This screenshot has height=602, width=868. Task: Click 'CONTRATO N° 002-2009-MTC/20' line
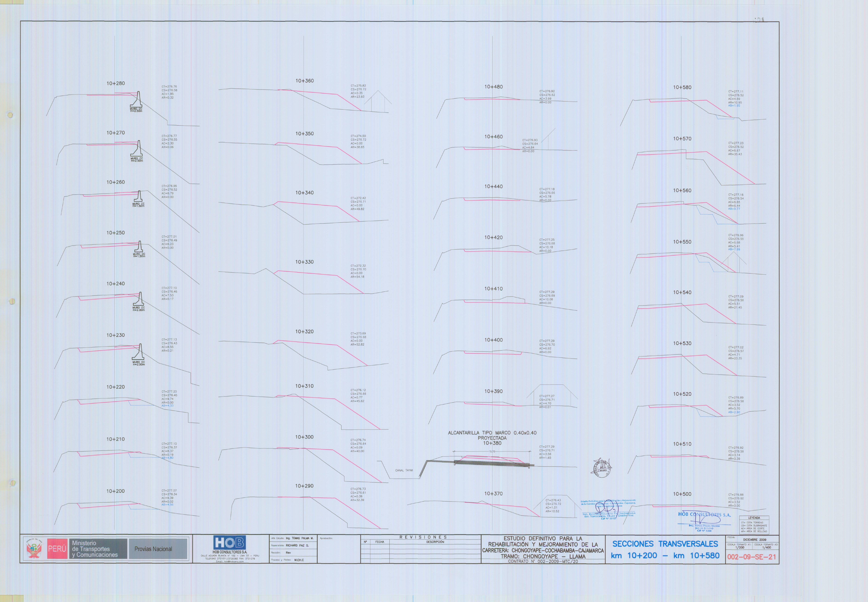pyautogui.click(x=543, y=561)
